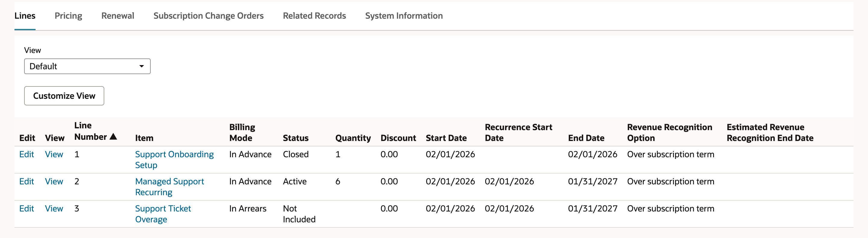Click the Revenue Recognition Option header

pos(669,133)
